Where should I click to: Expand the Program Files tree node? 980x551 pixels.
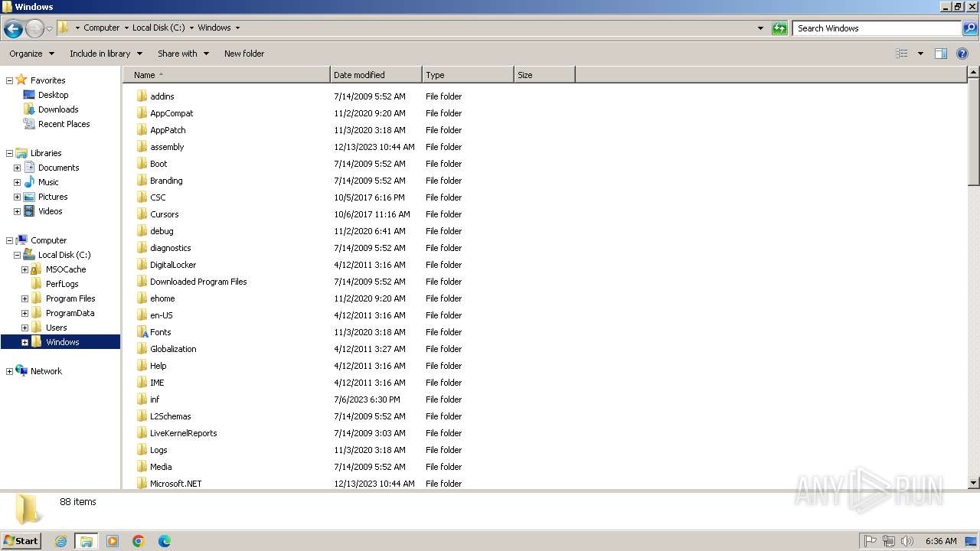click(x=24, y=298)
